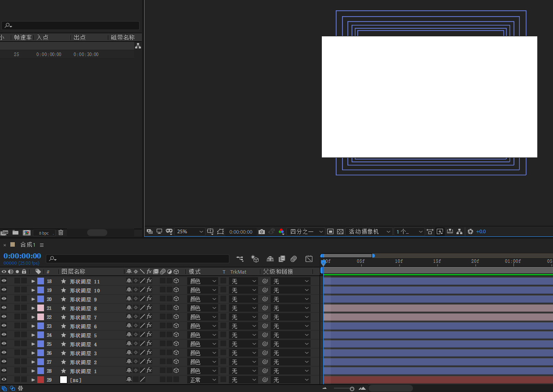553x392 pixels.
Task: Click the blue 0:00:00:00 timecode in timeline
Action: [22, 256]
